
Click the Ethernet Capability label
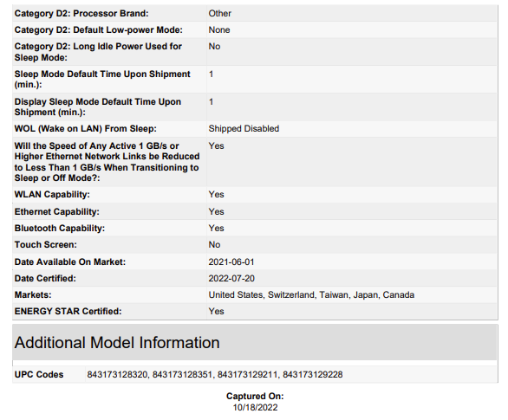(x=57, y=211)
